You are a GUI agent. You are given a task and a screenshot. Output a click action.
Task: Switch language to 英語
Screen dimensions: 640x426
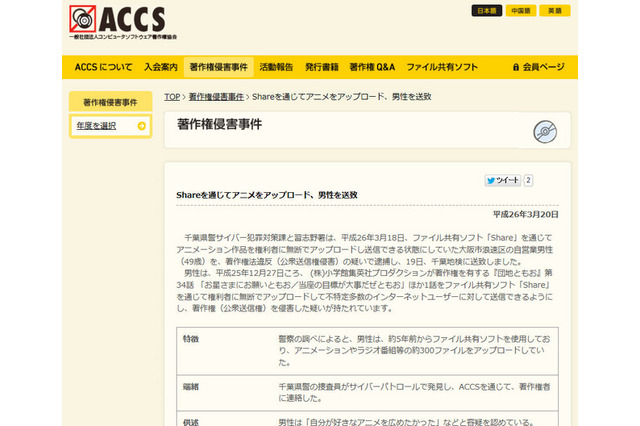pyautogui.click(x=555, y=11)
